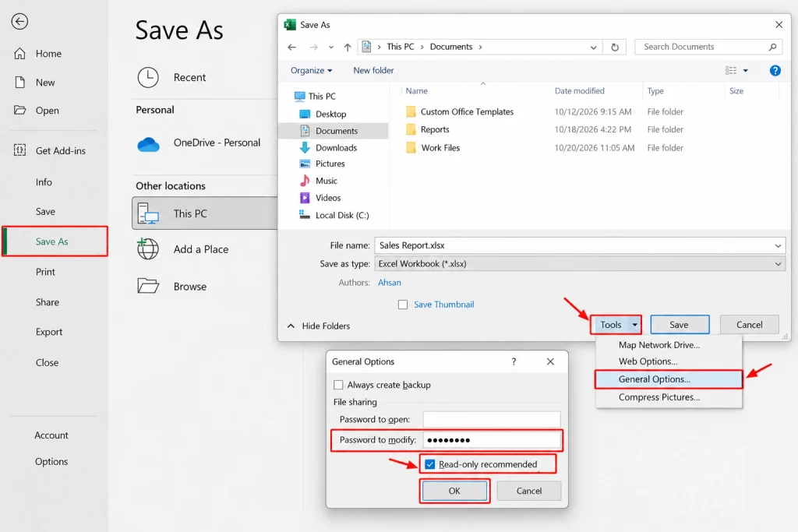Select Info in the backstage sidebar
The height and width of the screenshot is (532, 798).
[44, 182]
